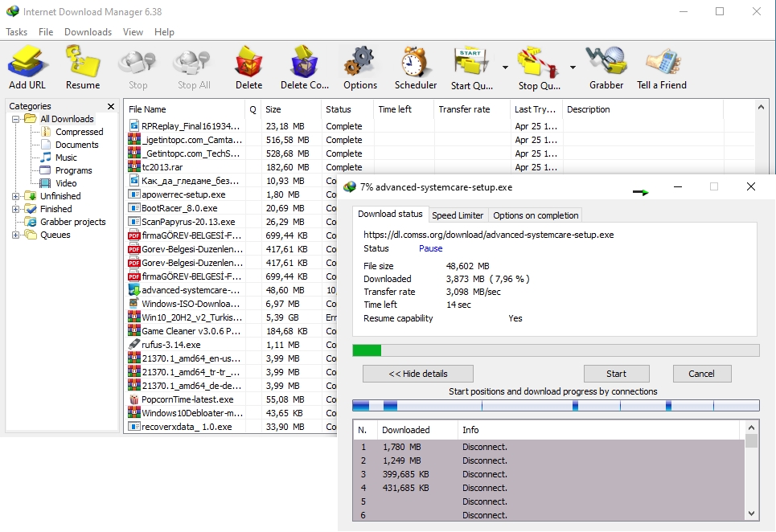Click the Windows-ISO-Downloa file icon
776x532 pixels.
[x=133, y=304]
